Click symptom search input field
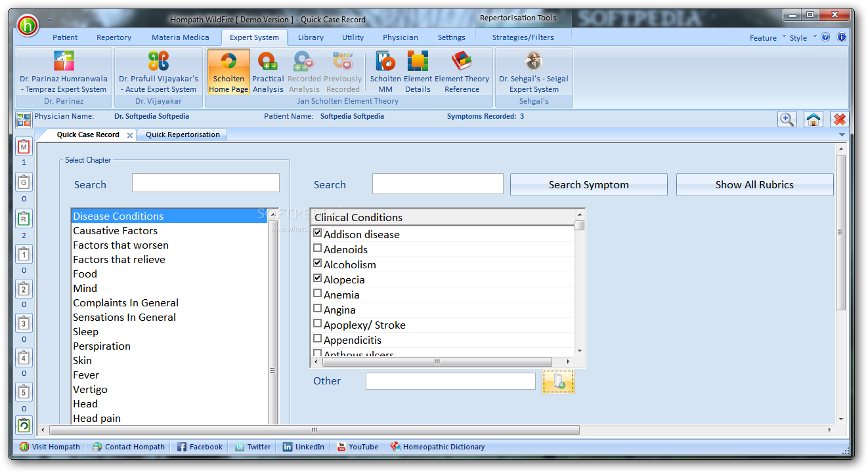Image resolution: width=868 pixels, height=473 pixels. coord(438,184)
